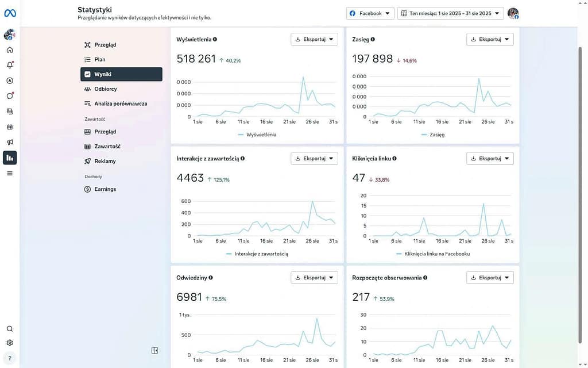Click the help question mark icon
This screenshot has height=368, width=588.
(x=10, y=358)
